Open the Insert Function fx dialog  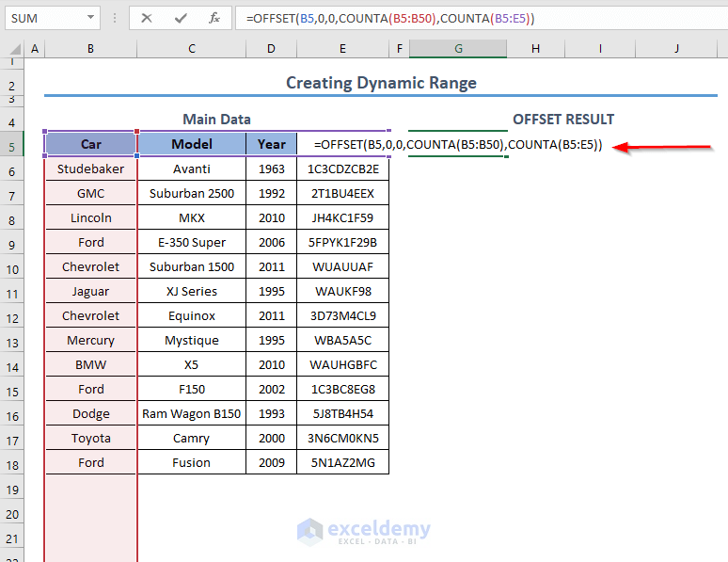[x=214, y=18]
